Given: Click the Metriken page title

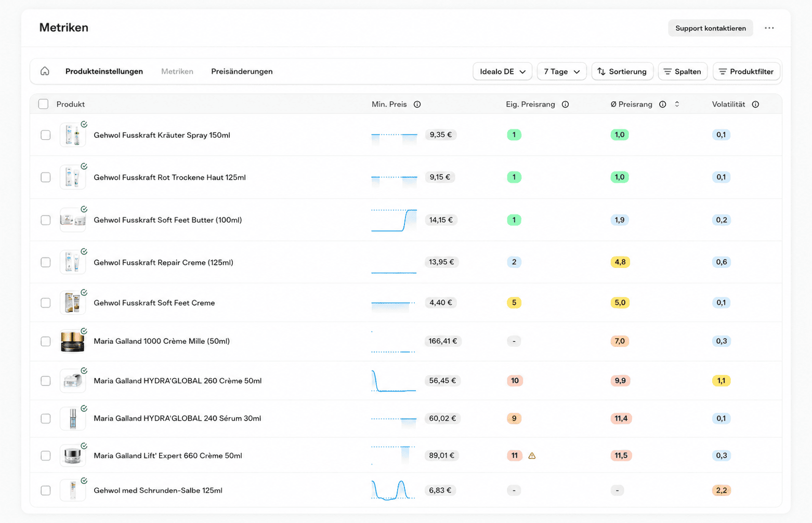Looking at the screenshot, I should [x=64, y=28].
